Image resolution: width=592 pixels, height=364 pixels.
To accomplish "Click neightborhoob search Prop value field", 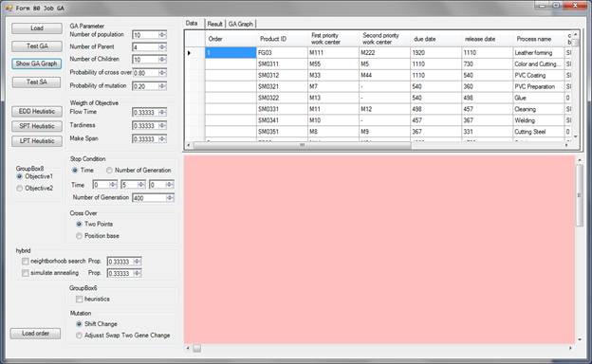I will 120,262.
